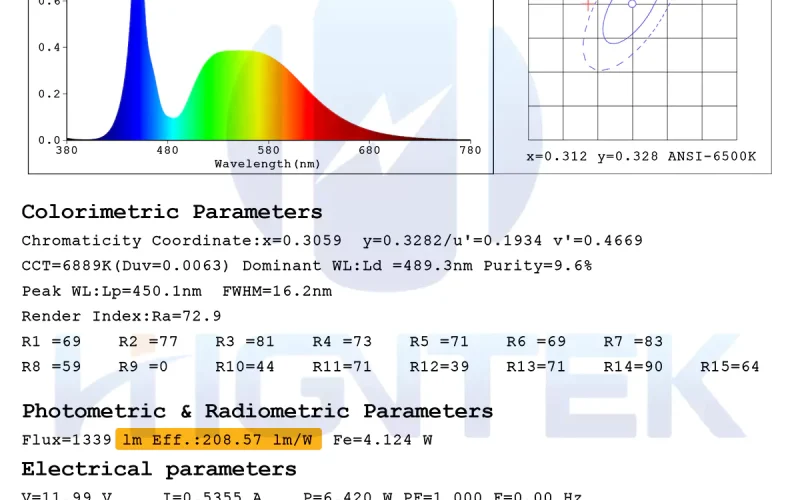Click the Colorimetric Parameters heading
The height and width of the screenshot is (500, 800).
[172, 212]
